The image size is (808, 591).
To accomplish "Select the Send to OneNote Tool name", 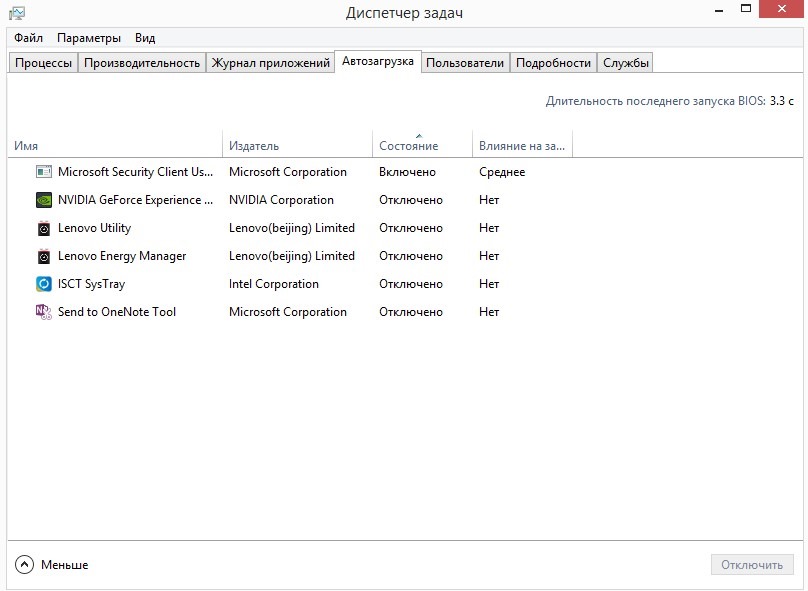I will click(x=117, y=312).
